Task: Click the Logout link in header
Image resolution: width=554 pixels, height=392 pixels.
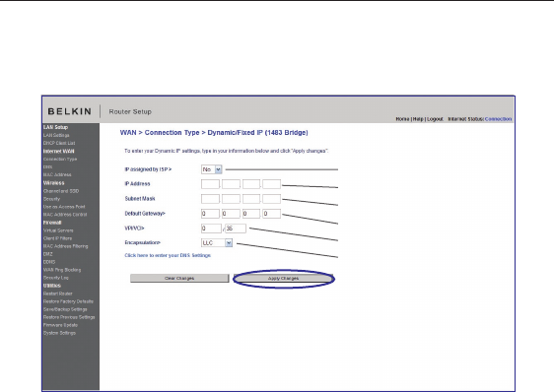Action: point(435,119)
